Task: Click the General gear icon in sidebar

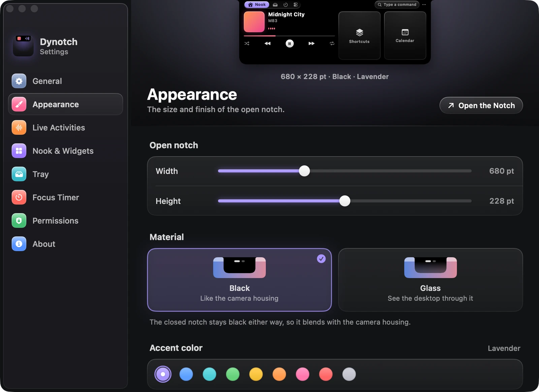Action: (x=19, y=81)
